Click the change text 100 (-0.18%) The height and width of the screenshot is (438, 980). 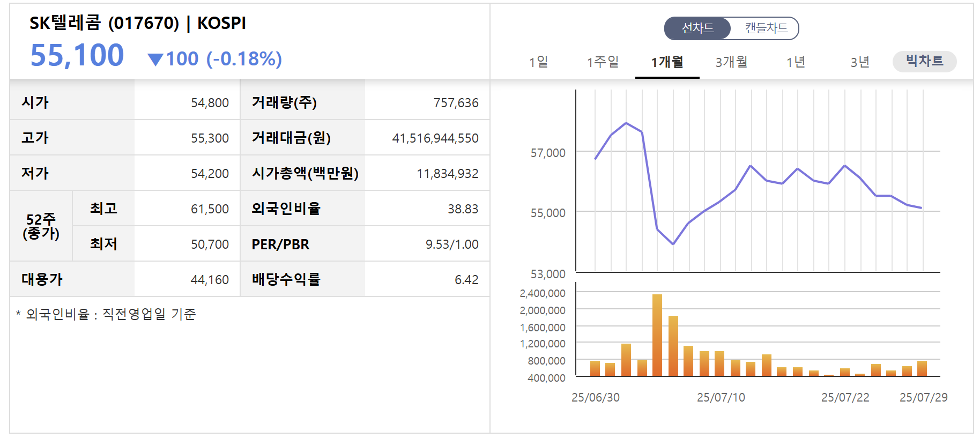tap(224, 58)
